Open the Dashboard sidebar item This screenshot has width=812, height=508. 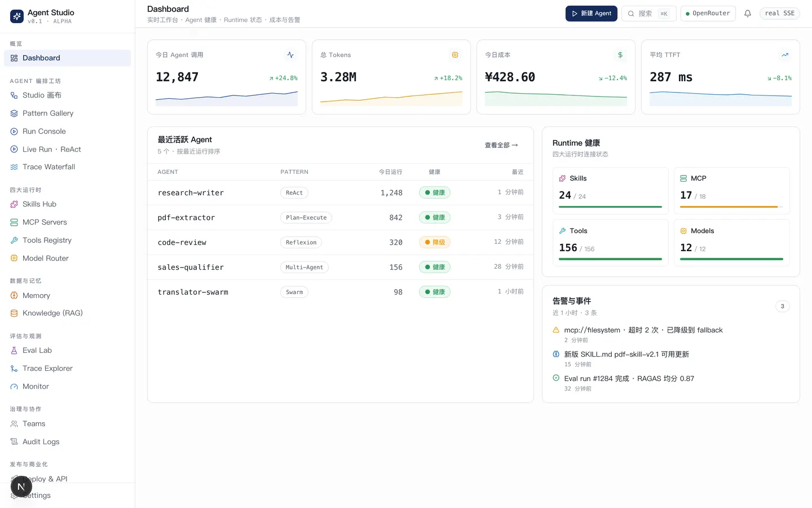[x=67, y=58]
